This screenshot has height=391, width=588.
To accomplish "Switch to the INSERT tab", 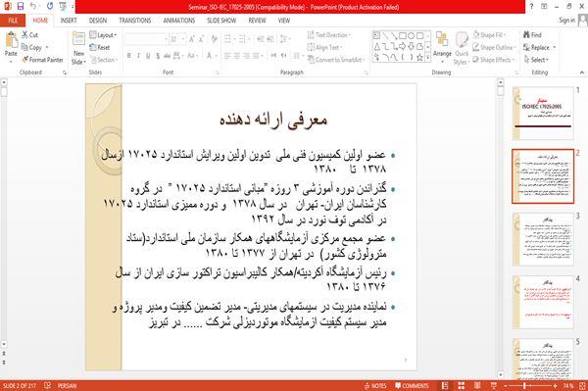I will tap(69, 21).
